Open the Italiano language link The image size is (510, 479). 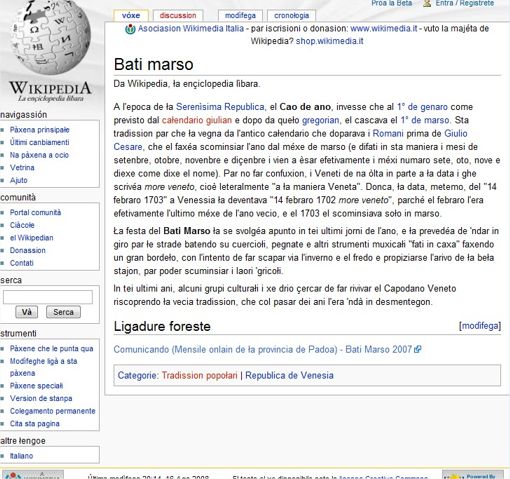coord(21,456)
